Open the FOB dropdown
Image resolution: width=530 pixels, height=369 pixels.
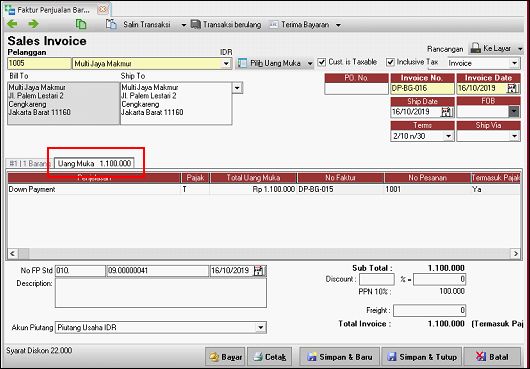coord(514,112)
